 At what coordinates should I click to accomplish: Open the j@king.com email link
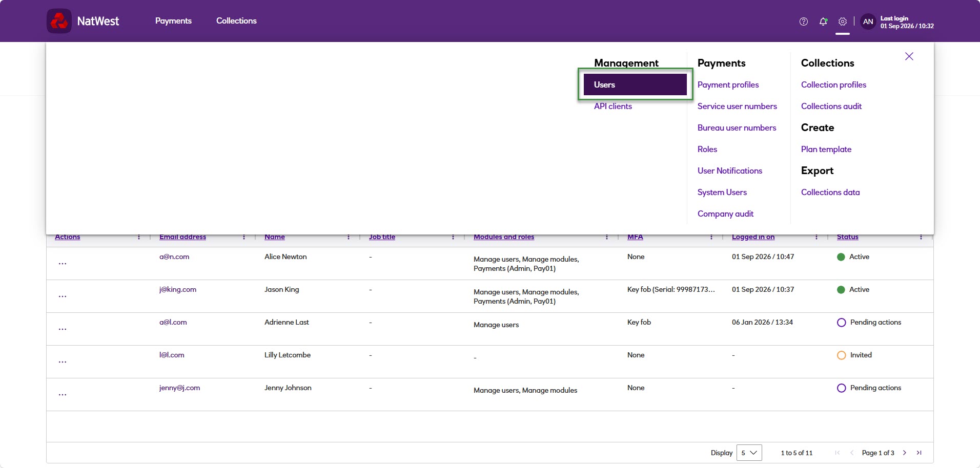(178, 289)
